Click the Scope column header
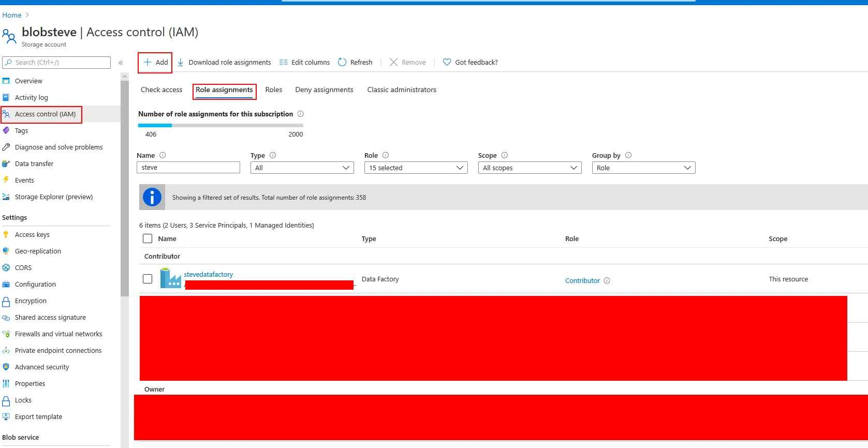Image resolution: width=868 pixels, height=448 pixels. coord(778,238)
